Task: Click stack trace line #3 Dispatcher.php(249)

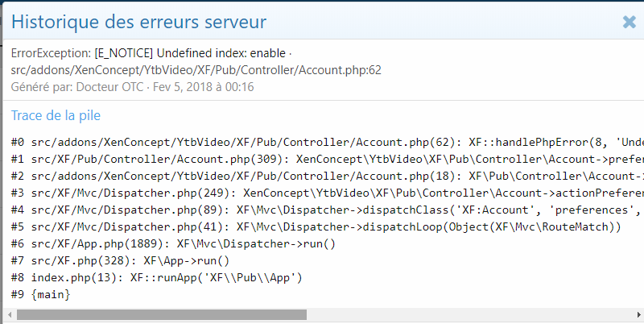Action: point(322,193)
